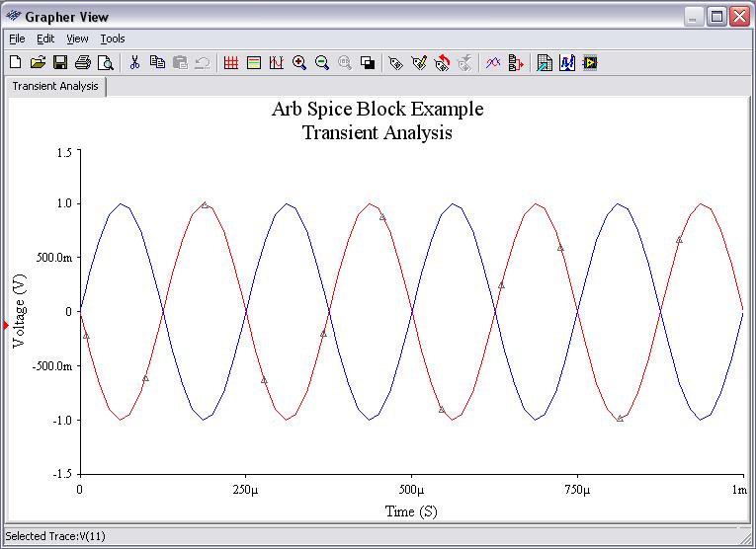This screenshot has height=549, width=756.
Task: Click the Export to Excel toolbar icon
Action: coord(545,63)
